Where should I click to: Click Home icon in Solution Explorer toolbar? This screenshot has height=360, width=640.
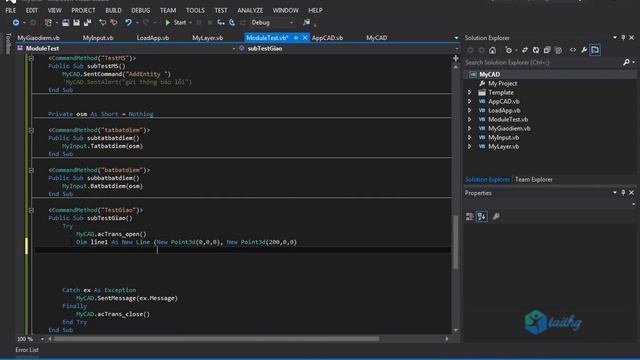493,50
